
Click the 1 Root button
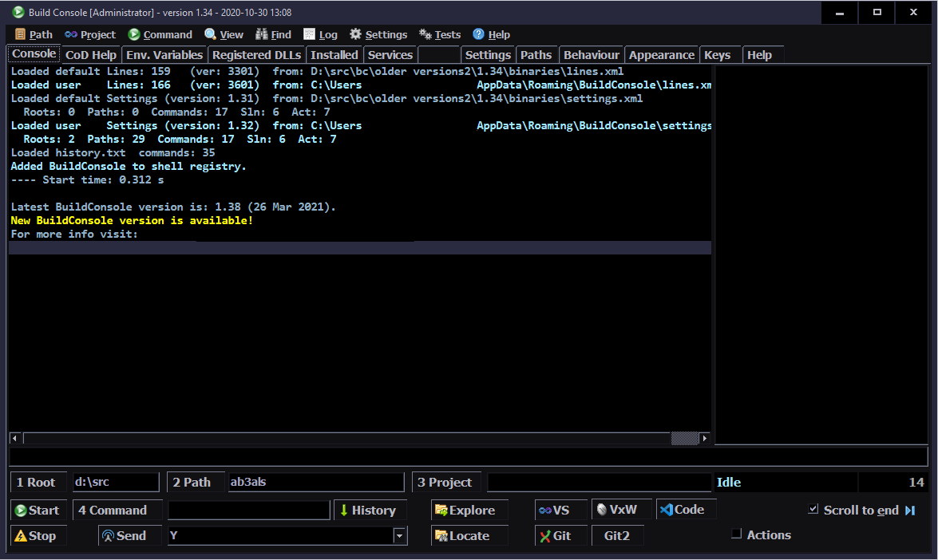[x=38, y=483]
